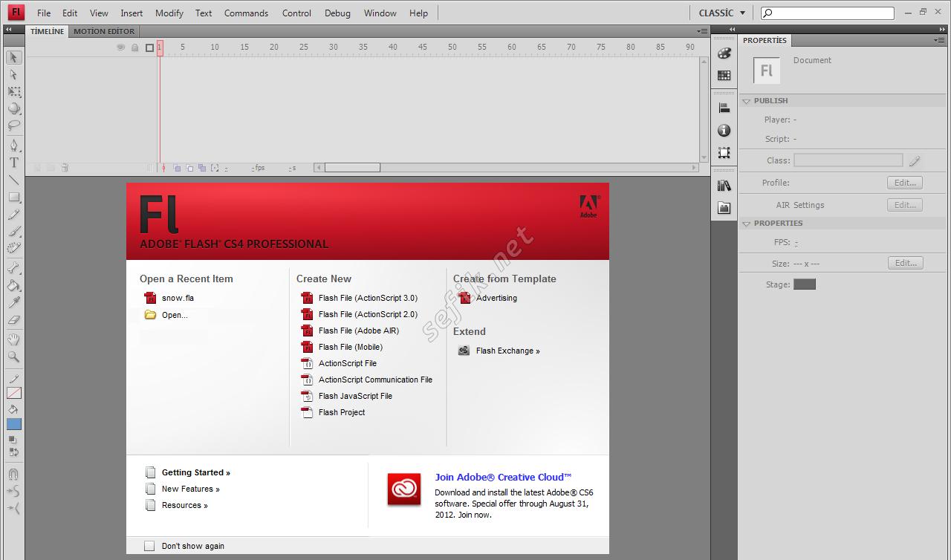Select the 3D Rotation tool
951x560 pixels.
click(x=13, y=108)
